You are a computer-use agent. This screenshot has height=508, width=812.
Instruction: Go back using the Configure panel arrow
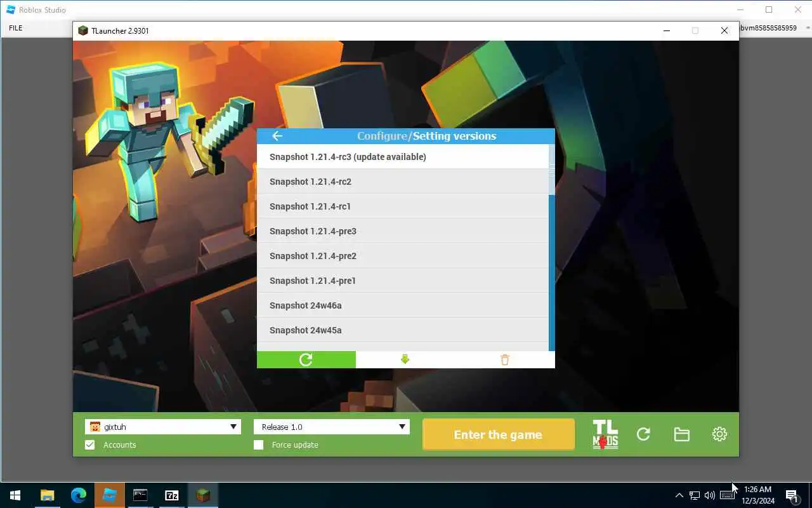pos(277,136)
